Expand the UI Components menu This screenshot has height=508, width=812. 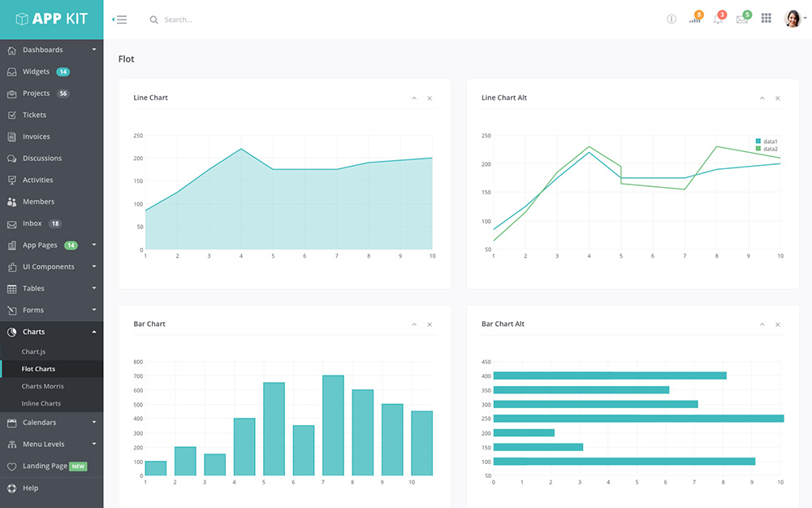point(52,267)
